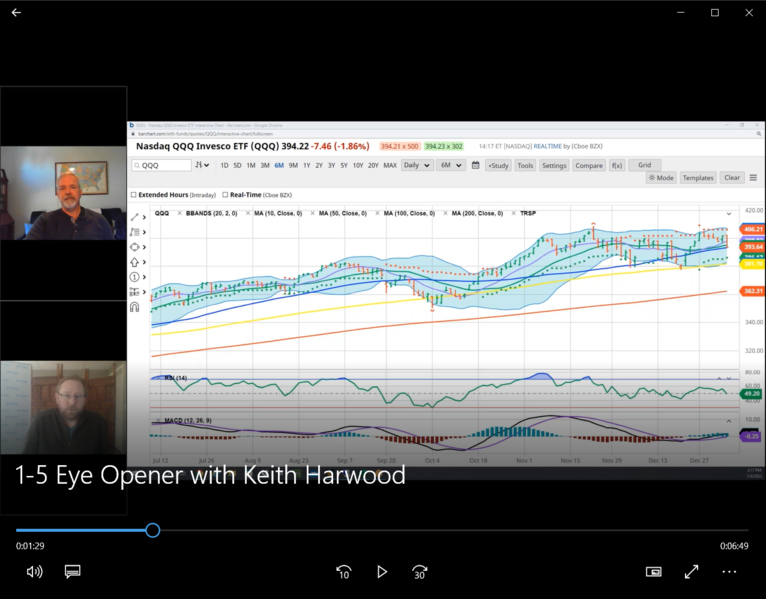Open the calendar date range picker
The height and width of the screenshot is (599, 766).
[475, 165]
